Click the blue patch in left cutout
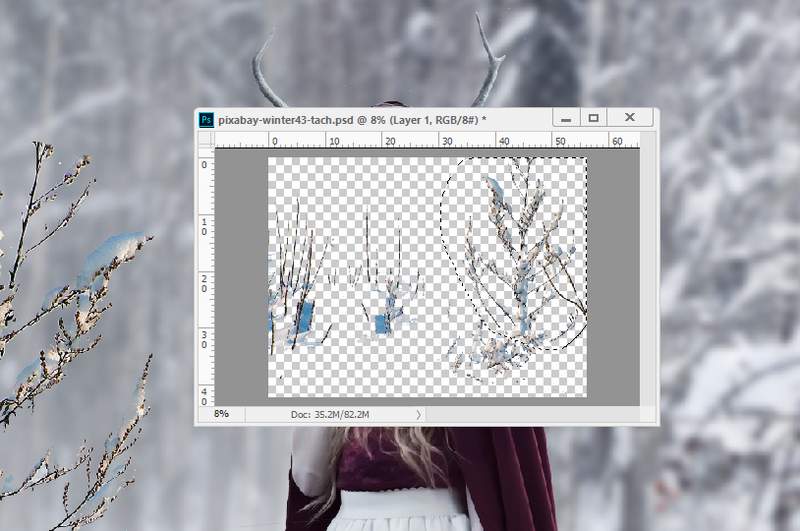The image size is (800, 531). (x=304, y=318)
